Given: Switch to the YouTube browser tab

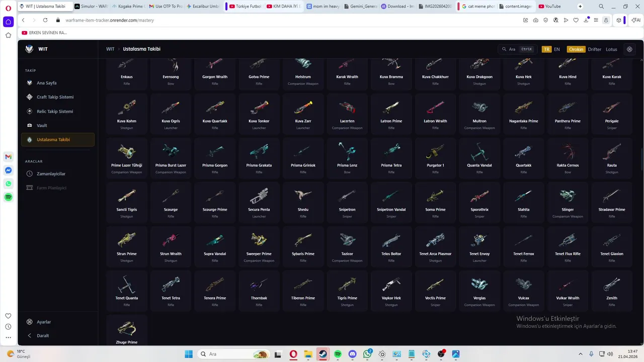Looking at the screenshot, I should coord(553,7).
